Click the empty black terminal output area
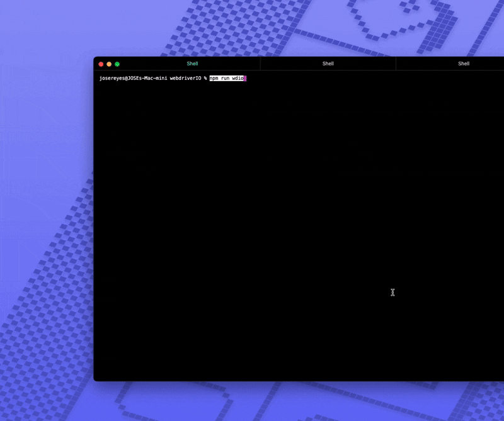The image size is (504, 421). 283,220
